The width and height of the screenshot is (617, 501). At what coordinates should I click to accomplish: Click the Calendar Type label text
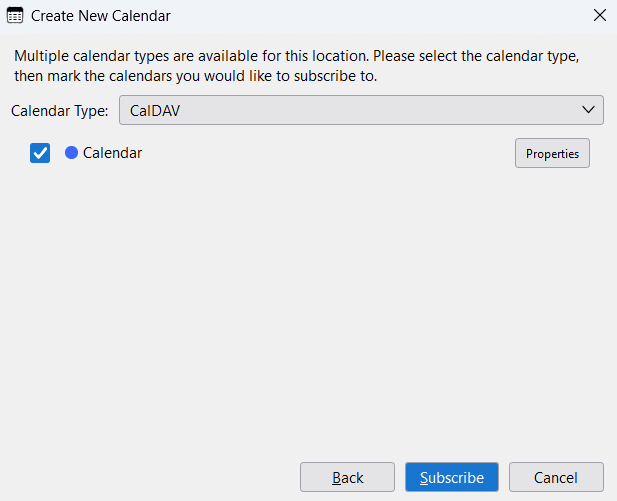click(59, 111)
